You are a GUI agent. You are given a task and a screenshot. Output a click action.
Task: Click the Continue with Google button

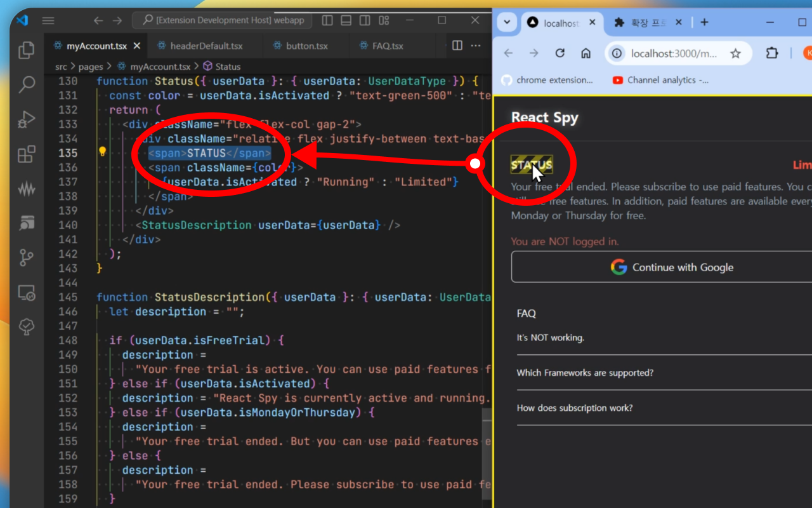(x=671, y=267)
